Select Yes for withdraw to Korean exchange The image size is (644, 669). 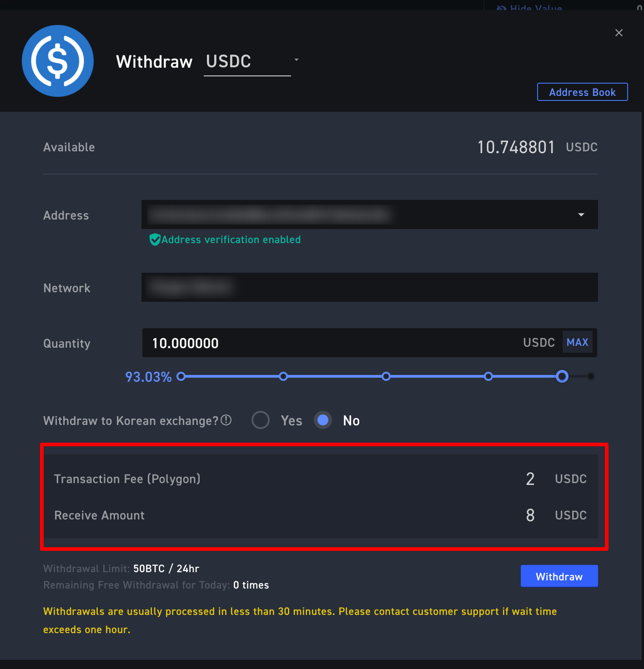coord(260,420)
